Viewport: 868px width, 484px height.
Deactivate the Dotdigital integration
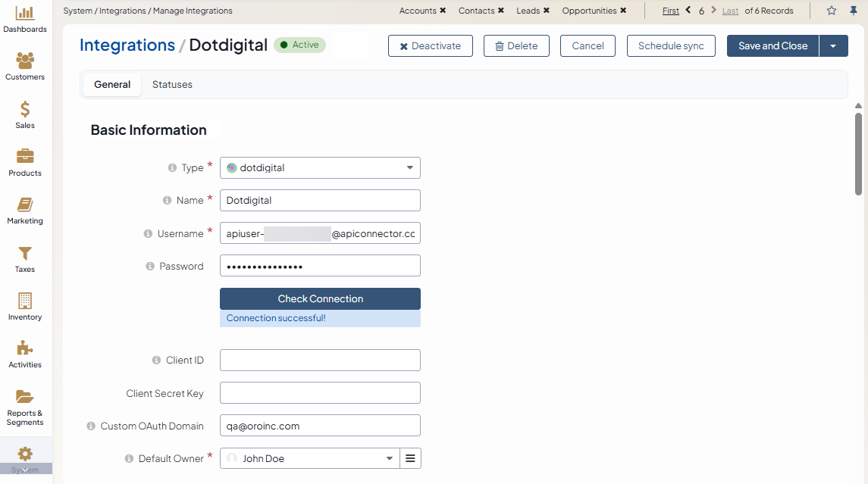pos(430,46)
